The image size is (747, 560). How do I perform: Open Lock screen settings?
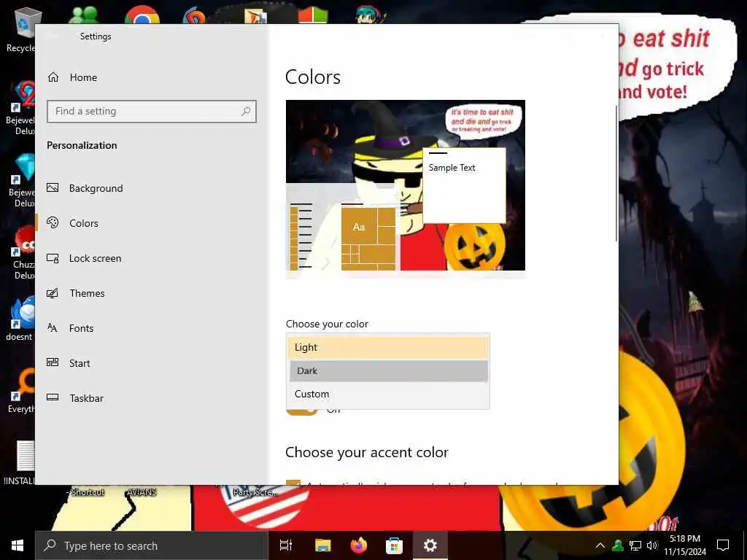tap(95, 258)
